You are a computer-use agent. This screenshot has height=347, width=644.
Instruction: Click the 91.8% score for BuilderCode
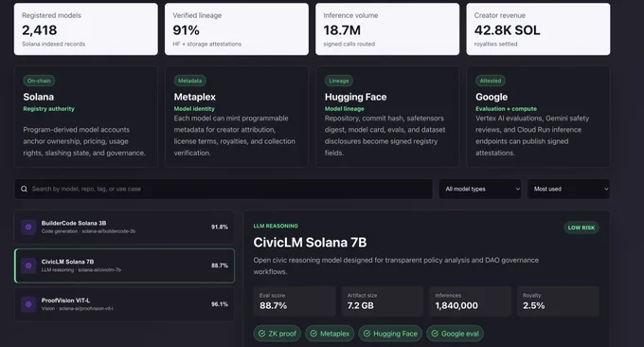coord(220,227)
